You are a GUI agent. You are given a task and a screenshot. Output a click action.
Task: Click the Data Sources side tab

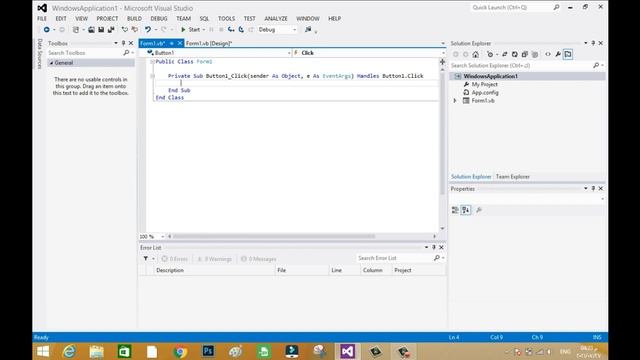point(40,53)
